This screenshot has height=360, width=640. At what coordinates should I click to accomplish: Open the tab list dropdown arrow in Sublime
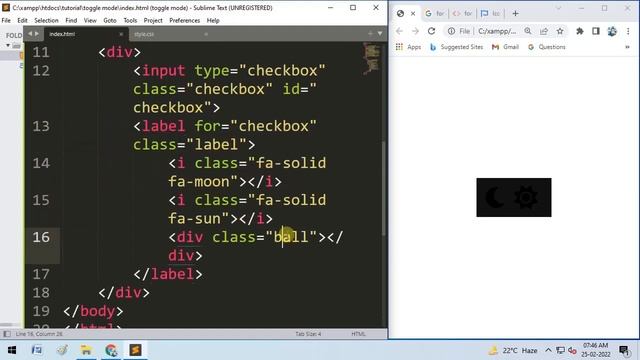pos(380,33)
